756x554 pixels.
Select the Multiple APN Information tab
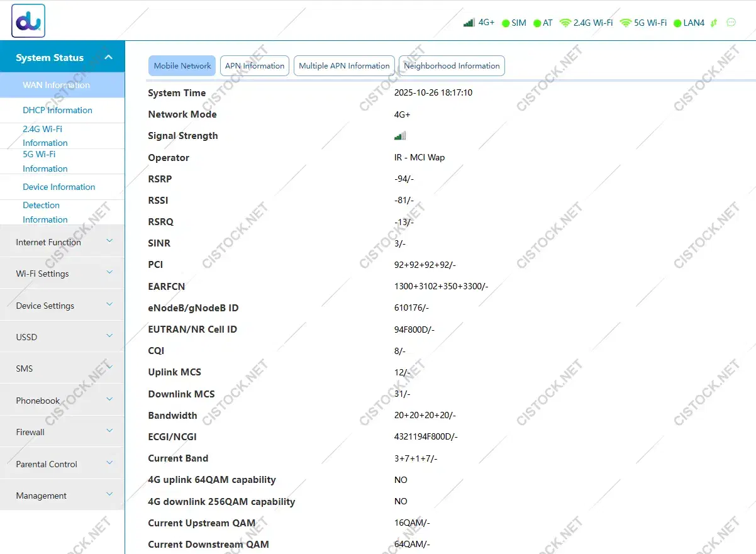(x=343, y=65)
